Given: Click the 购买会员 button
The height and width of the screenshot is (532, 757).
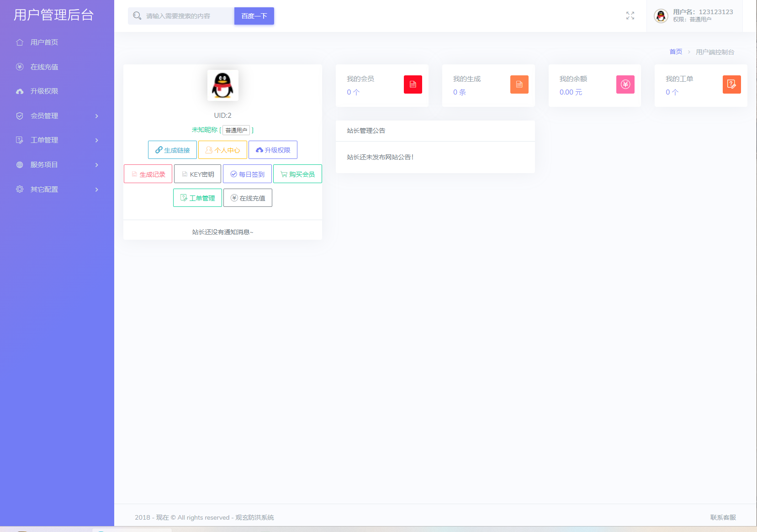Looking at the screenshot, I should (297, 174).
